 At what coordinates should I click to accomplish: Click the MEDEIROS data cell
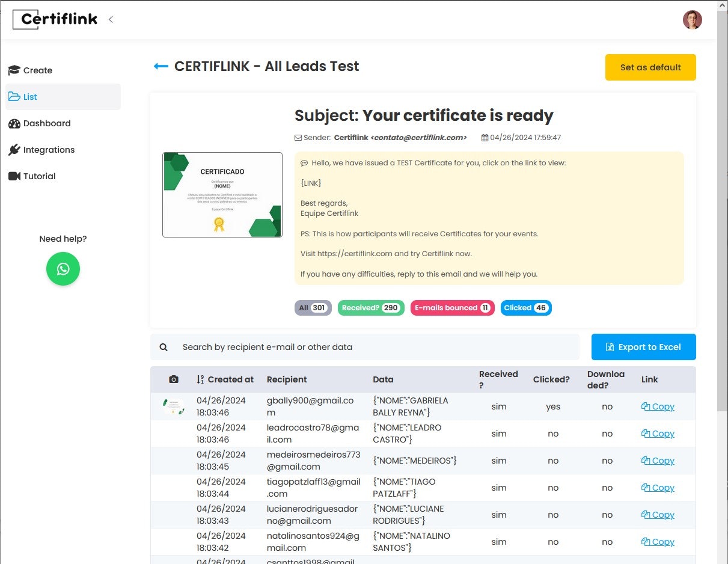(415, 461)
